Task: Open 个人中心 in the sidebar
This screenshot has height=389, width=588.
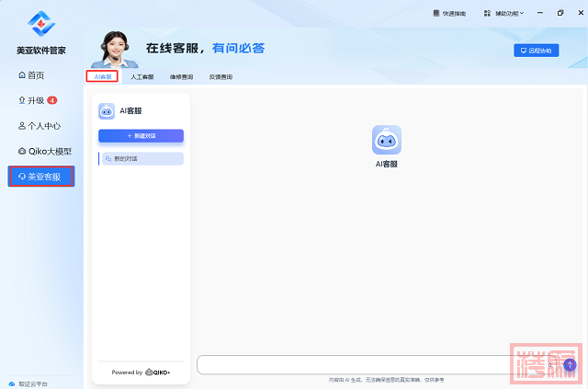Action: point(40,126)
